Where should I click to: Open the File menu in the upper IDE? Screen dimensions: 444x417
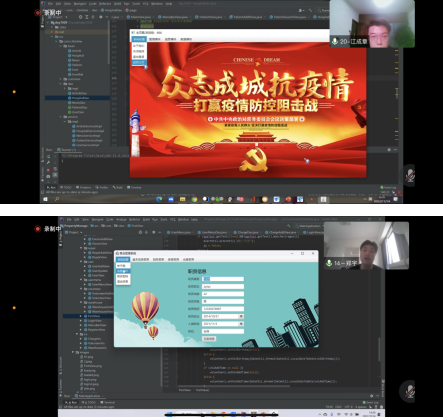point(50,4)
